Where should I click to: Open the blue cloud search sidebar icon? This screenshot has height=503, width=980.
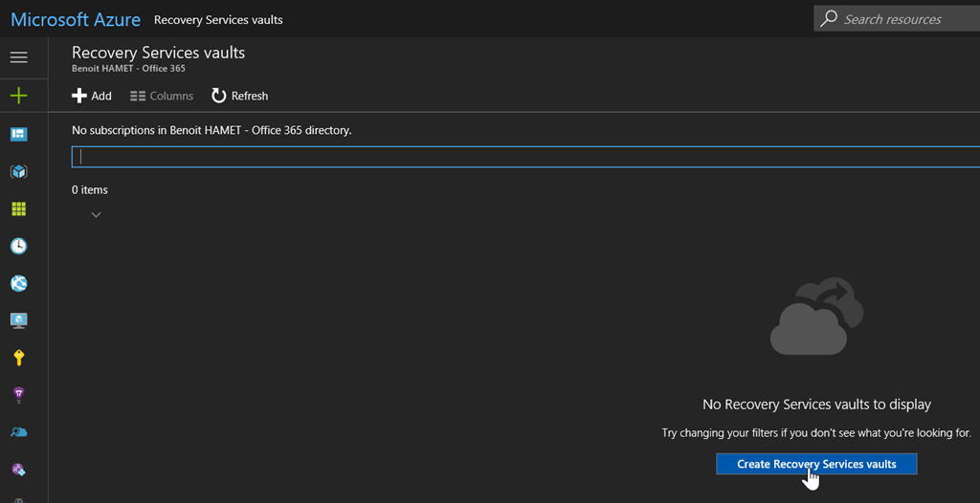18,432
